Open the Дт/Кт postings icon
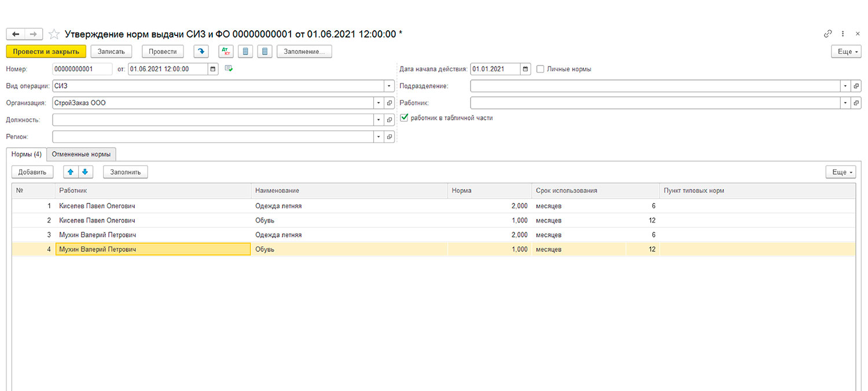 point(226,52)
